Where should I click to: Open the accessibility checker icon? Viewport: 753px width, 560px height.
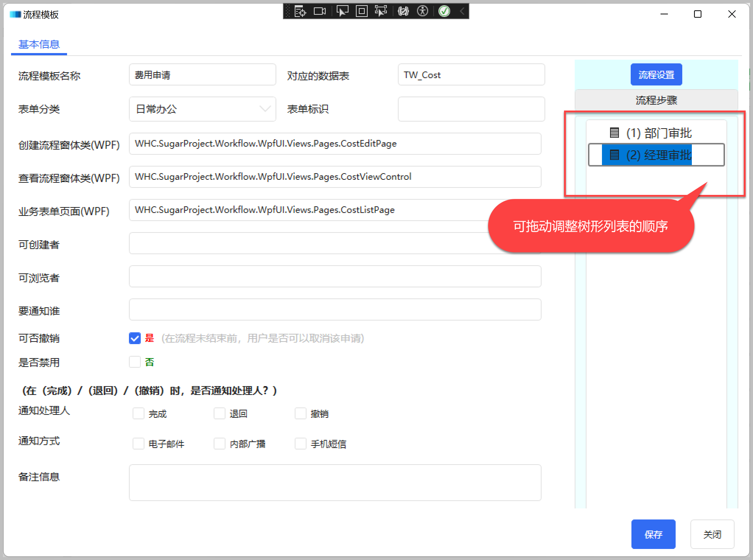423,11
